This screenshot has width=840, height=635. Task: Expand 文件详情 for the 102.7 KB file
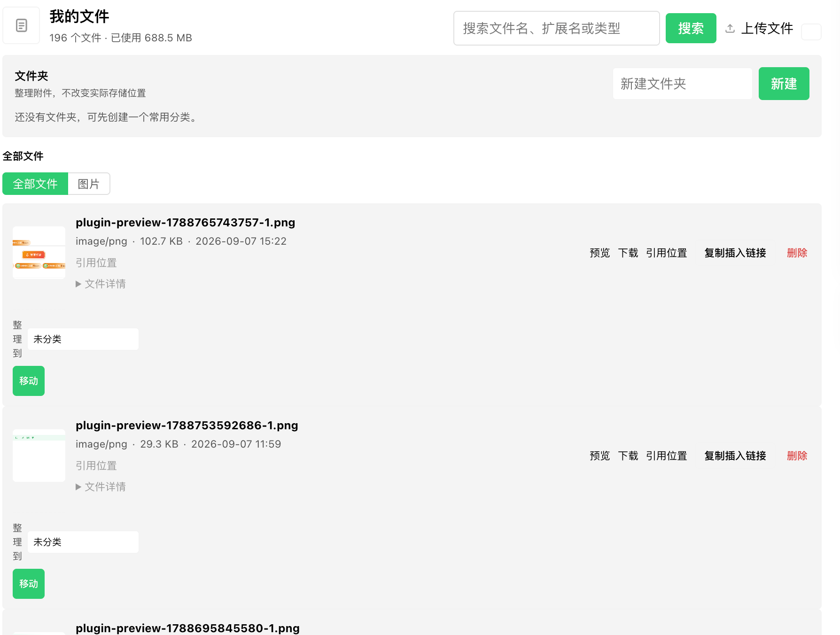101,284
